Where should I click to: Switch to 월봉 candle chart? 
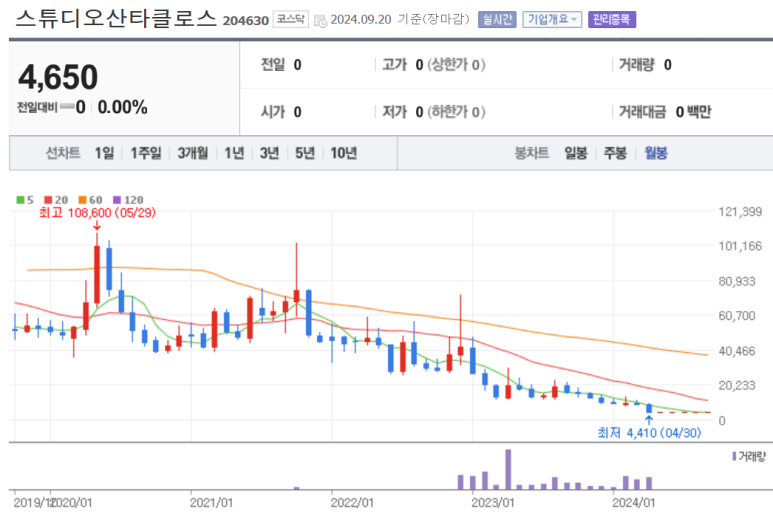pos(656,153)
